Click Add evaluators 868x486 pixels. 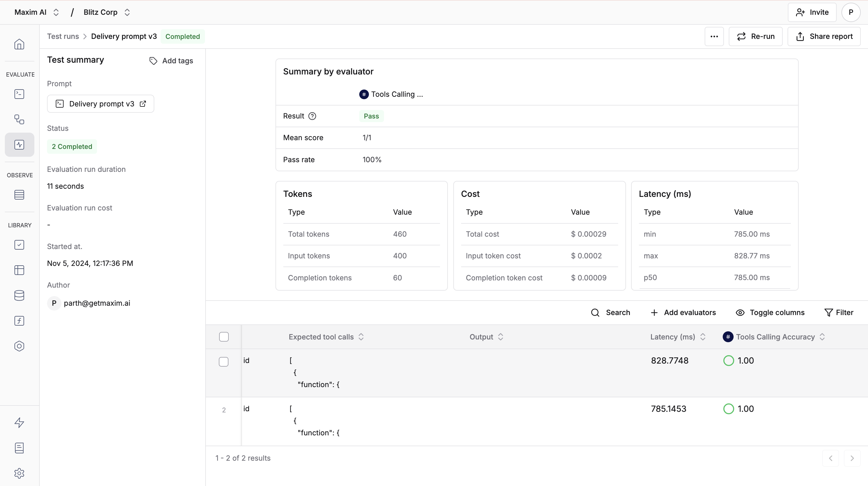tap(683, 312)
